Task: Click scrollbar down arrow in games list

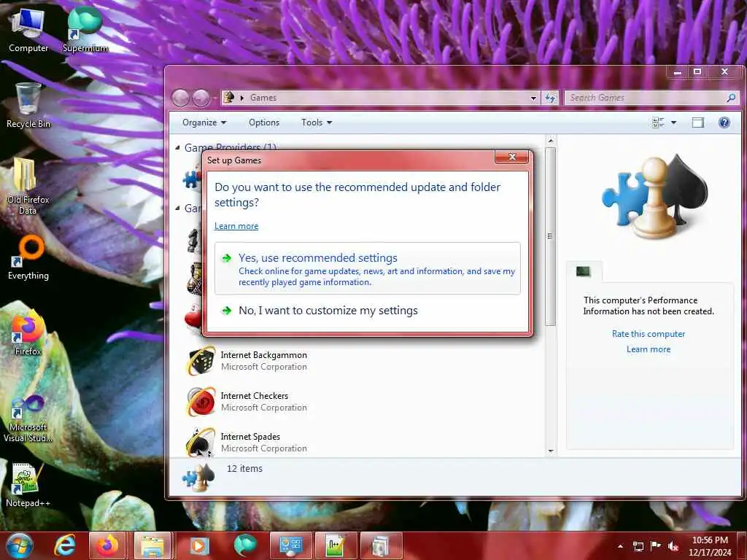Action: tap(551, 451)
